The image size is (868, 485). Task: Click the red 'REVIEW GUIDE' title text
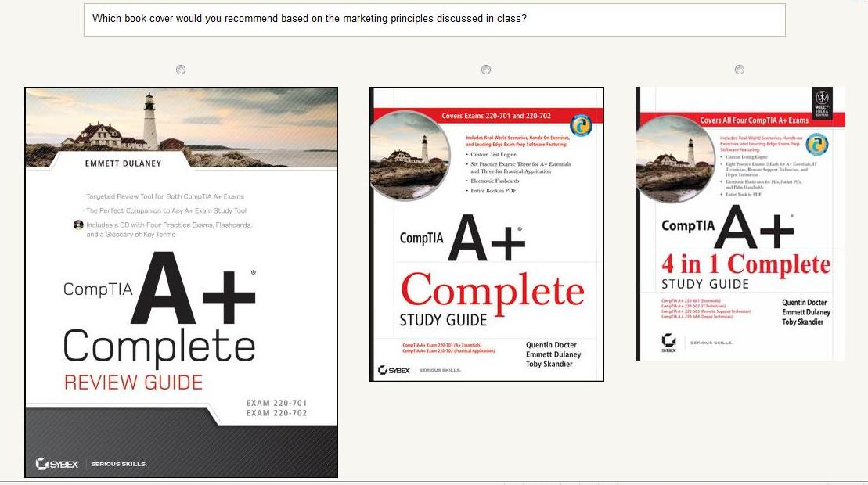[x=133, y=383]
